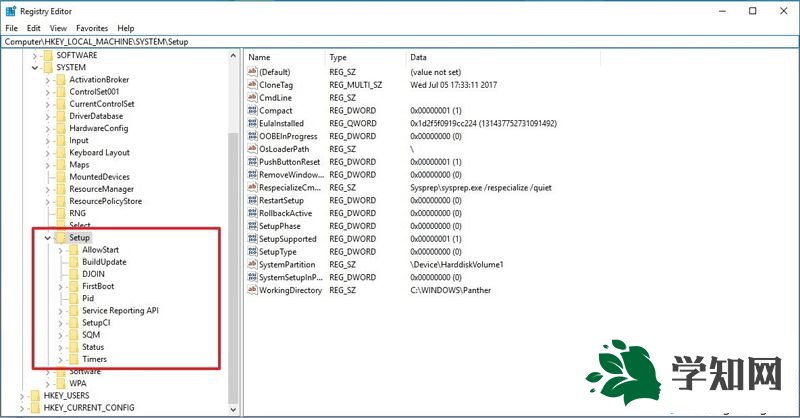Click the folder icon of ActivationBroker key
800x418 pixels.
61,80
